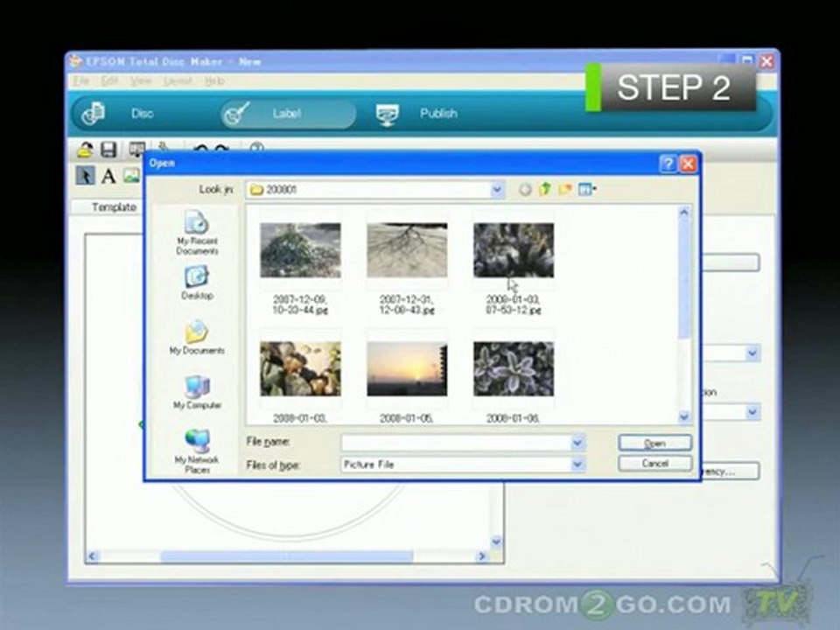Open the Help menu
This screenshot has height=630, width=840.
(x=214, y=80)
